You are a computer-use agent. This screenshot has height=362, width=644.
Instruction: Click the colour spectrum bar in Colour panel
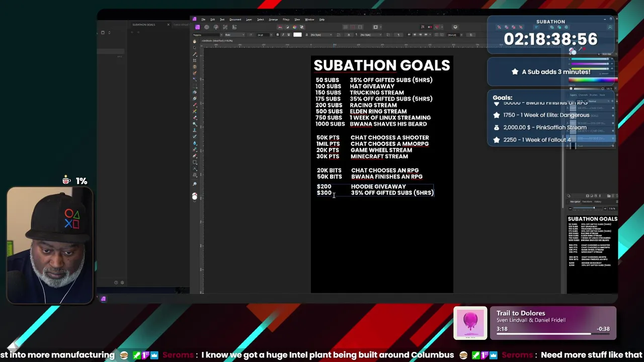coord(593,80)
